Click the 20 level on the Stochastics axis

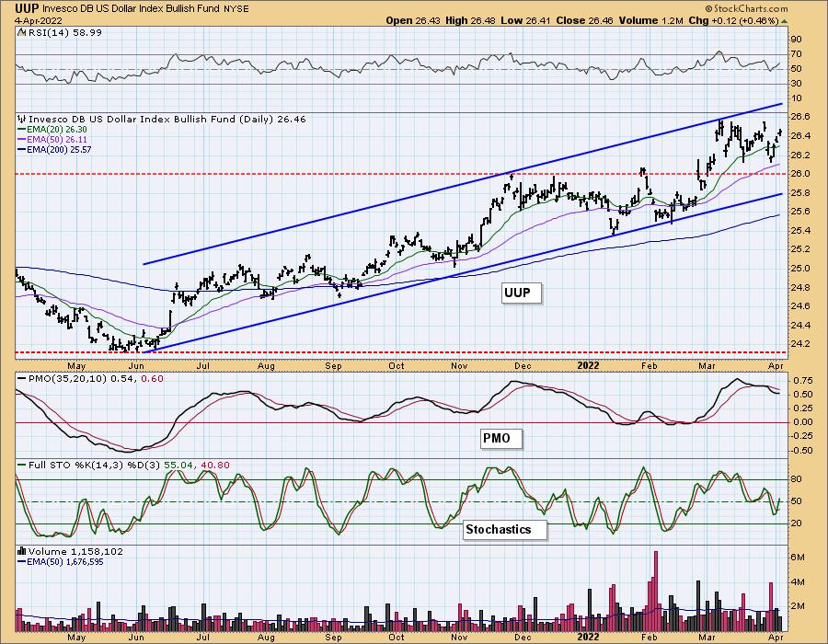797,523
